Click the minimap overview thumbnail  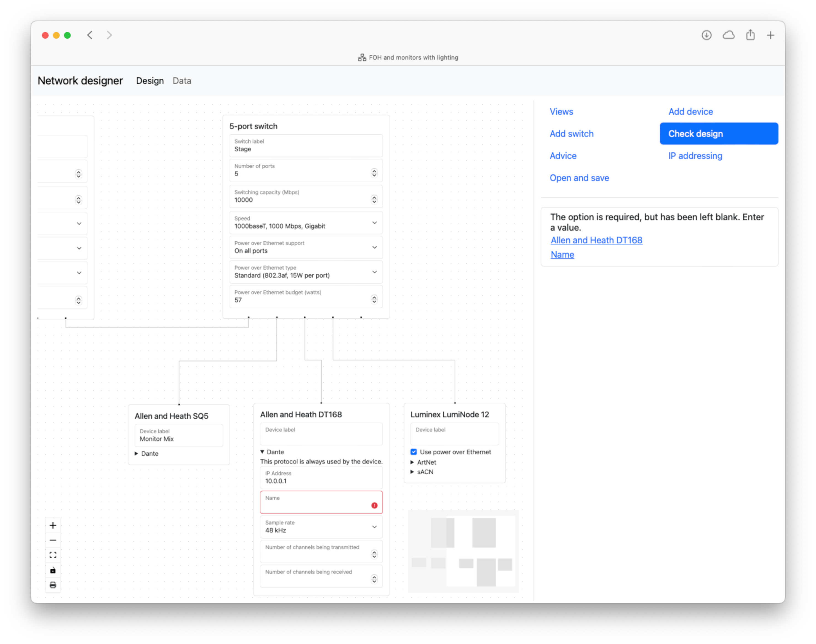coord(463,551)
